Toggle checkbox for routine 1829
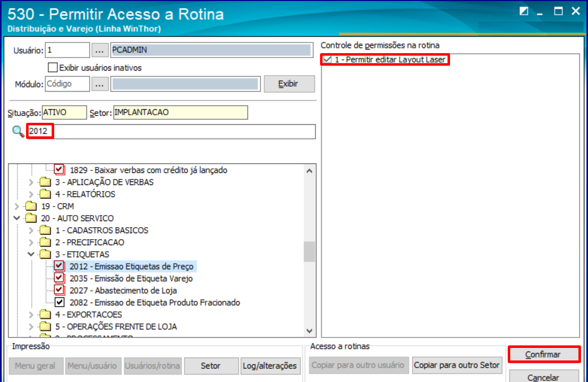Screen dimensions: 588x382 point(59,169)
